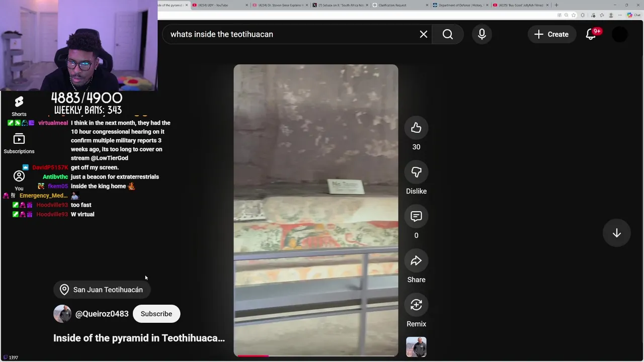Switch to Bus-Sized Jellyfish Filmed tab

[x=520, y=5]
